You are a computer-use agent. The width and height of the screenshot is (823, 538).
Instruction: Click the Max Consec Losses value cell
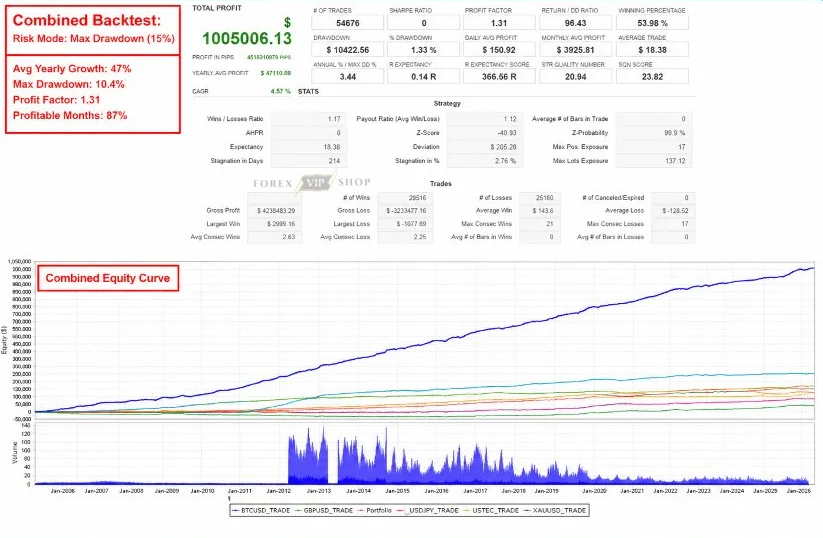(x=673, y=224)
